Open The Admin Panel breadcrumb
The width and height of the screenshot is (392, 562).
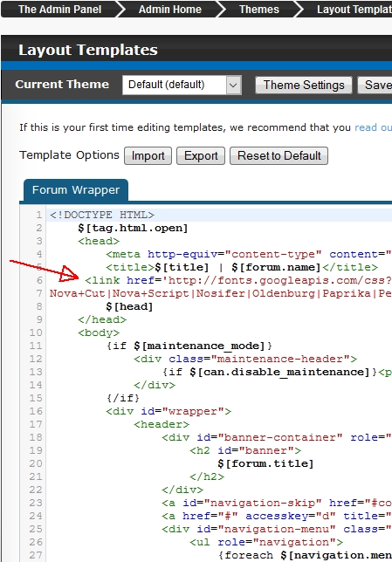[x=60, y=10]
